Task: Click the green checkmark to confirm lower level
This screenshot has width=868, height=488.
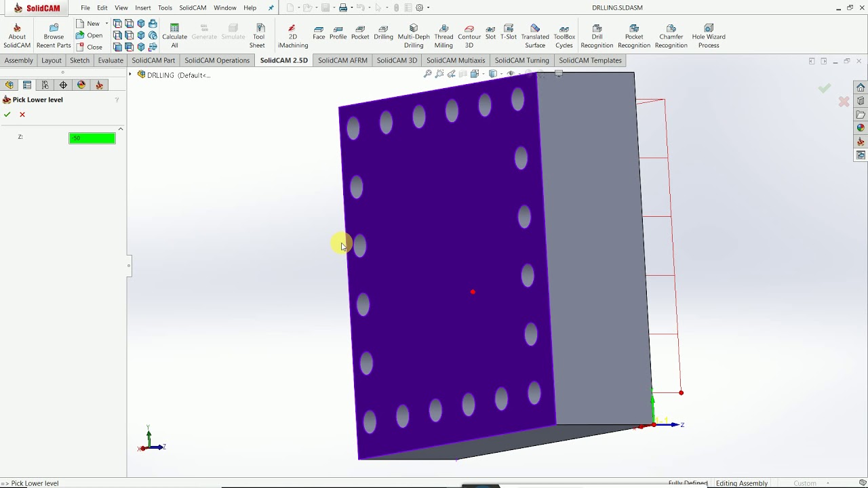Action: point(7,115)
